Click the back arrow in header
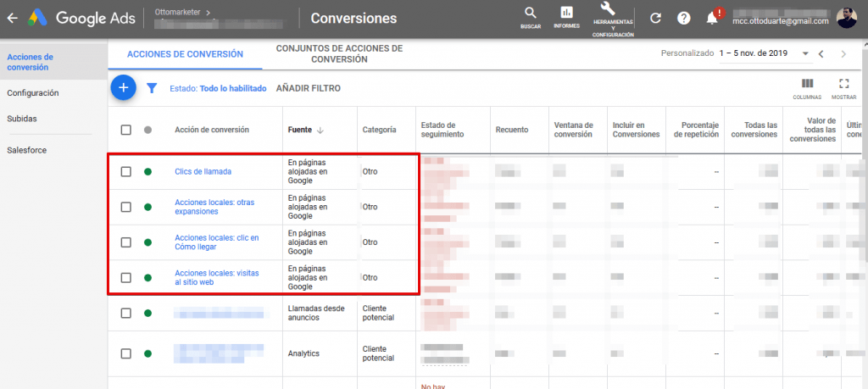868x389 pixels. coord(11,18)
